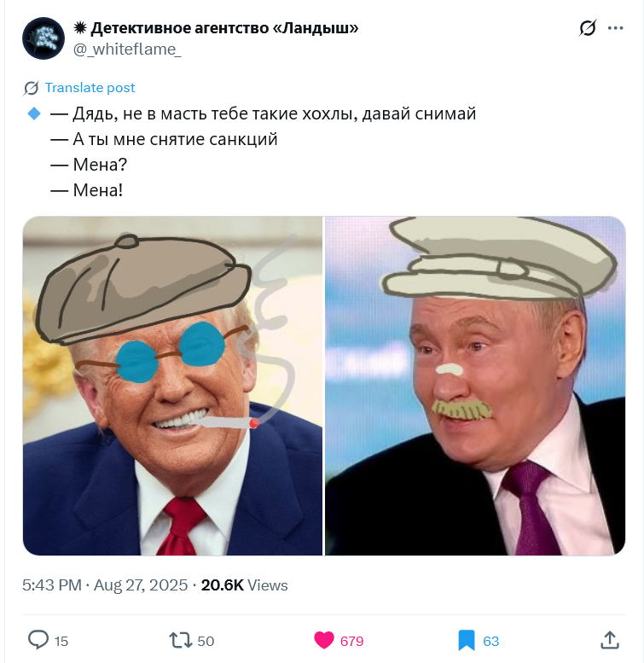Open the right image with the white peaked cap
The width and height of the screenshot is (644, 663).
pos(475,386)
